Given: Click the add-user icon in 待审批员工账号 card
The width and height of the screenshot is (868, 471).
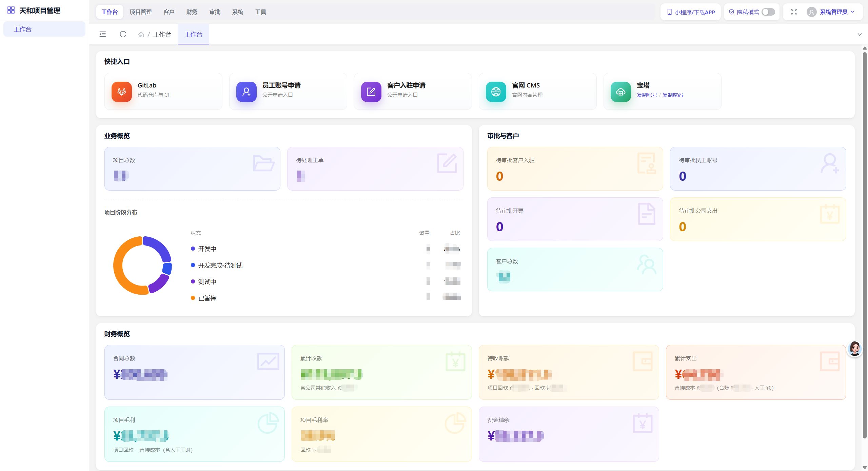Looking at the screenshot, I should 830,163.
